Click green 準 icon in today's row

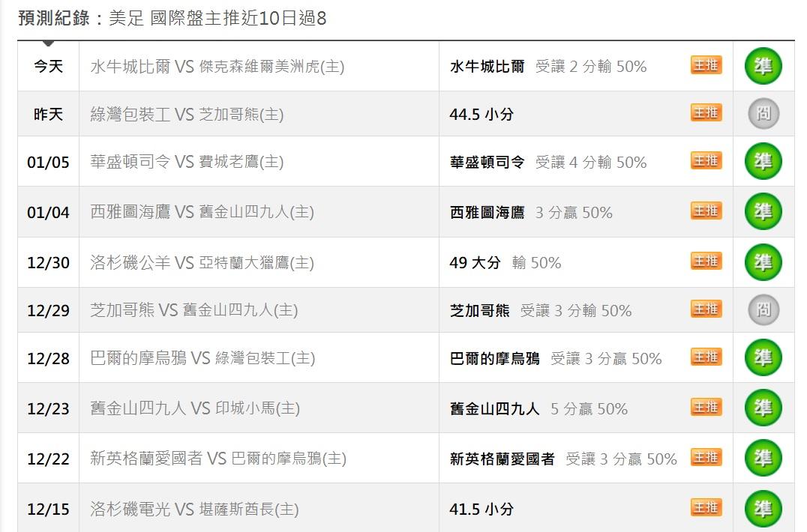pos(763,66)
